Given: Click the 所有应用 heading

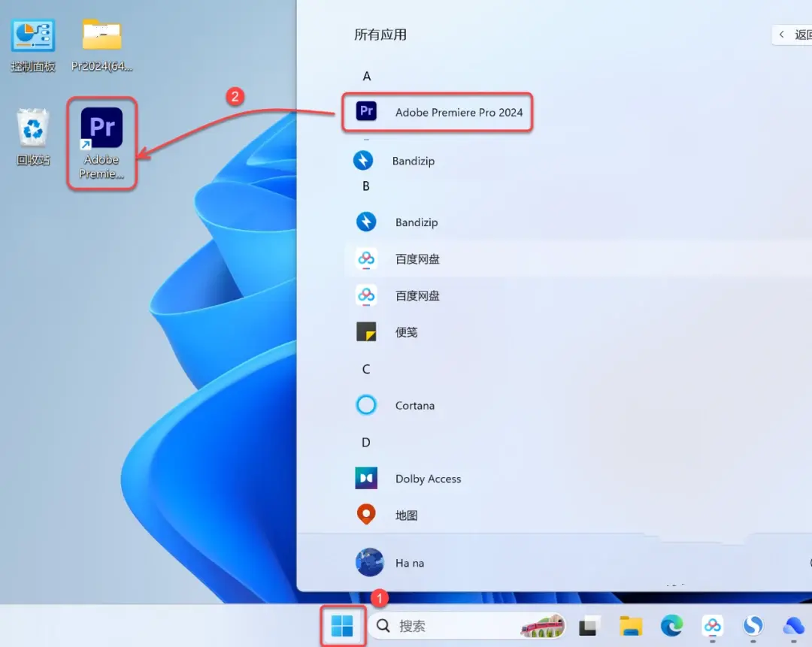Looking at the screenshot, I should (x=380, y=35).
